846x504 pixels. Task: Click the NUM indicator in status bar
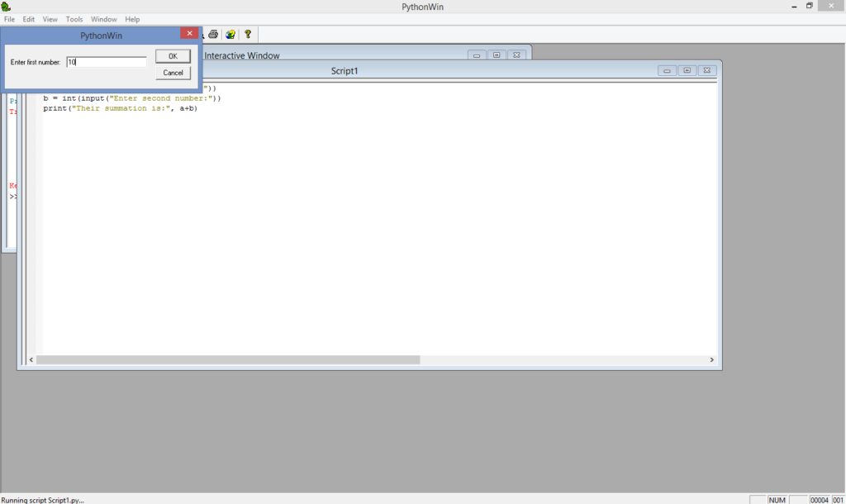point(777,500)
